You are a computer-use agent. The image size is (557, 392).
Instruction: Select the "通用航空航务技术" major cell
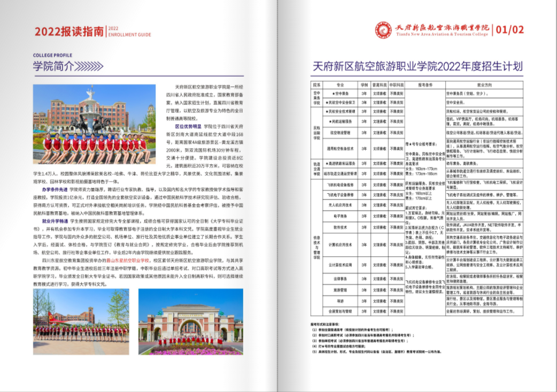341,148
